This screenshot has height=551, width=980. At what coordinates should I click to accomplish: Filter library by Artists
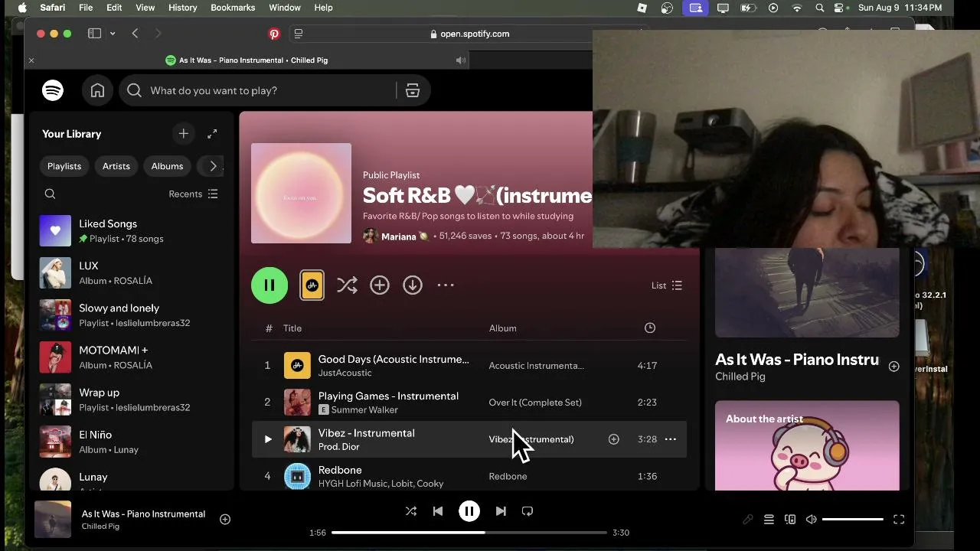pos(116,166)
